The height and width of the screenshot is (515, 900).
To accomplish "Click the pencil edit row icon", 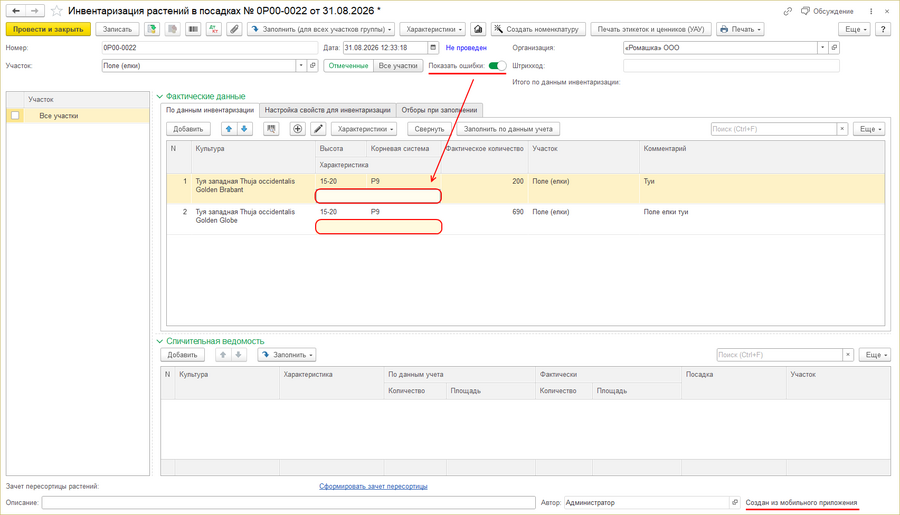I will pos(318,129).
